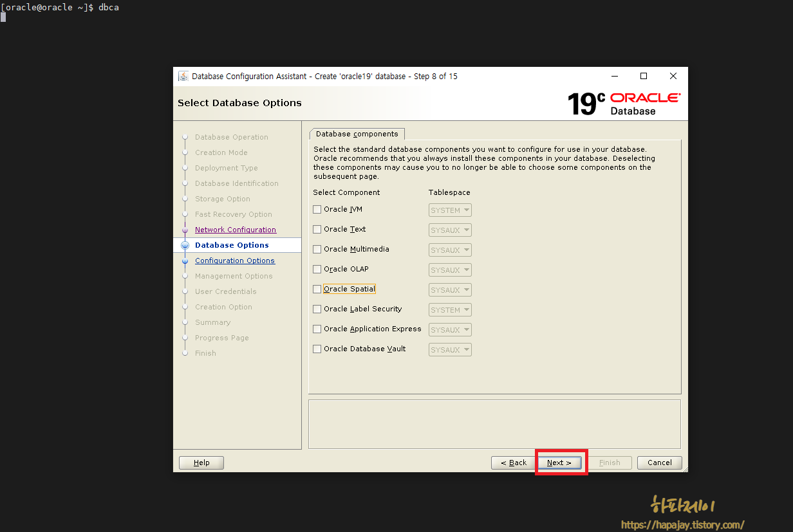Click the Creation Mode step label
The image size is (793, 532).
coord(221,152)
